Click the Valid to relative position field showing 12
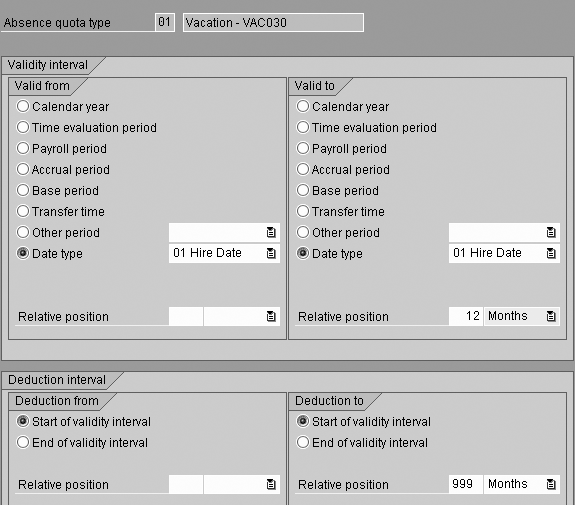The height and width of the screenshot is (505, 575). click(466, 316)
